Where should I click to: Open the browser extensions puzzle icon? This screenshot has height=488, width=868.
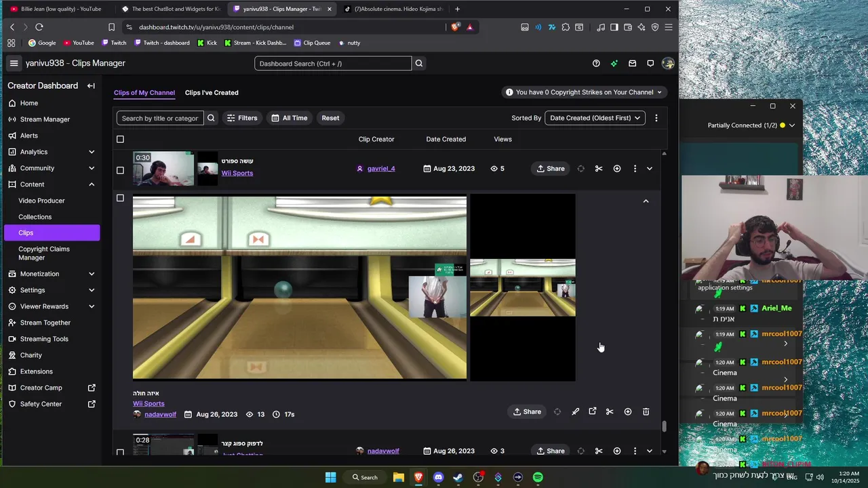566,27
